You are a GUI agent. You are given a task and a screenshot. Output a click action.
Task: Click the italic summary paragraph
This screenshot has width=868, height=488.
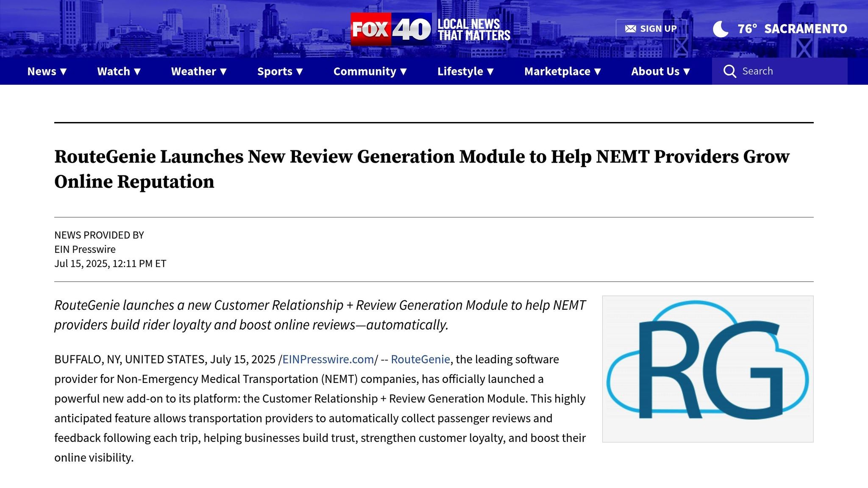[x=320, y=315]
